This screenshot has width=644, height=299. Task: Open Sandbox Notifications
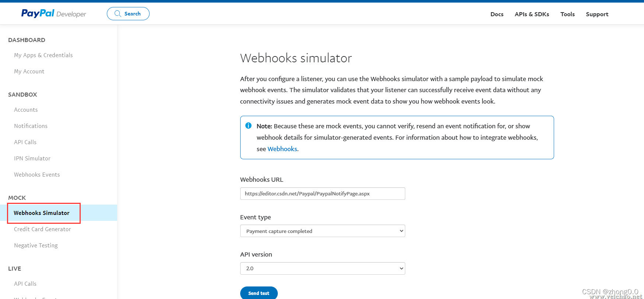point(31,126)
